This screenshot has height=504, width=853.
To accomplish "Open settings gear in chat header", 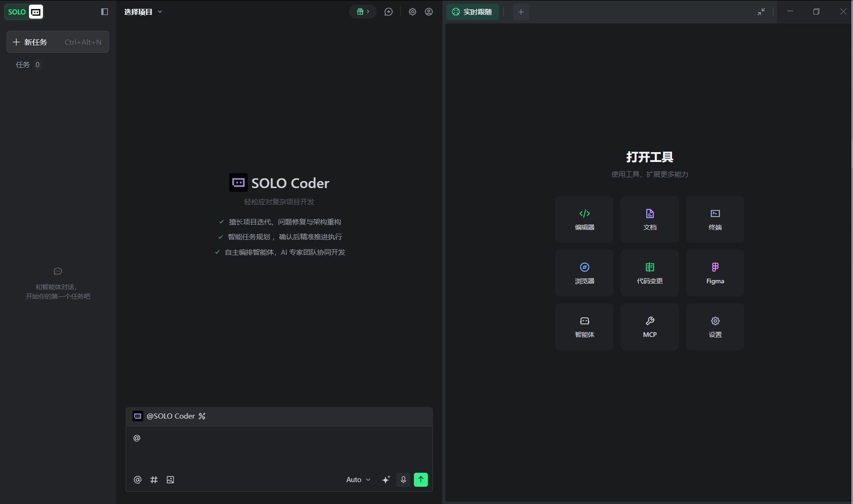I will coord(413,12).
